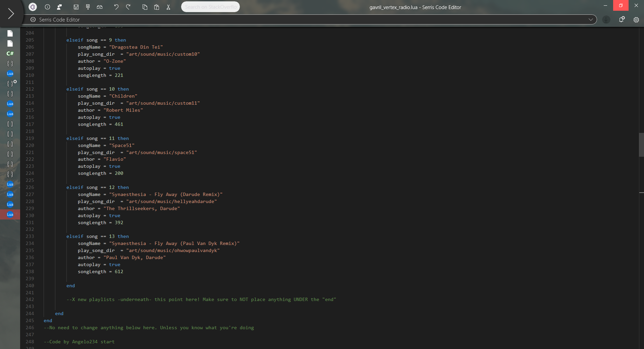The width and height of the screenshot is (644, 349).
Task: Focus the Search on StackOverflow box
Action: tap(210, 7)
